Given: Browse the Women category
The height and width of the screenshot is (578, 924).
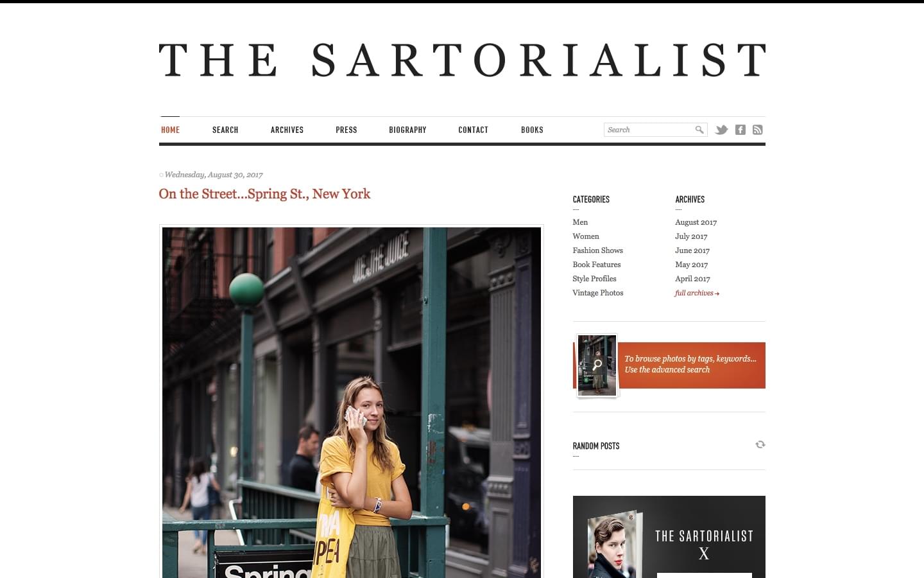Looking at the screenshot, I should [x=586, y=236].
